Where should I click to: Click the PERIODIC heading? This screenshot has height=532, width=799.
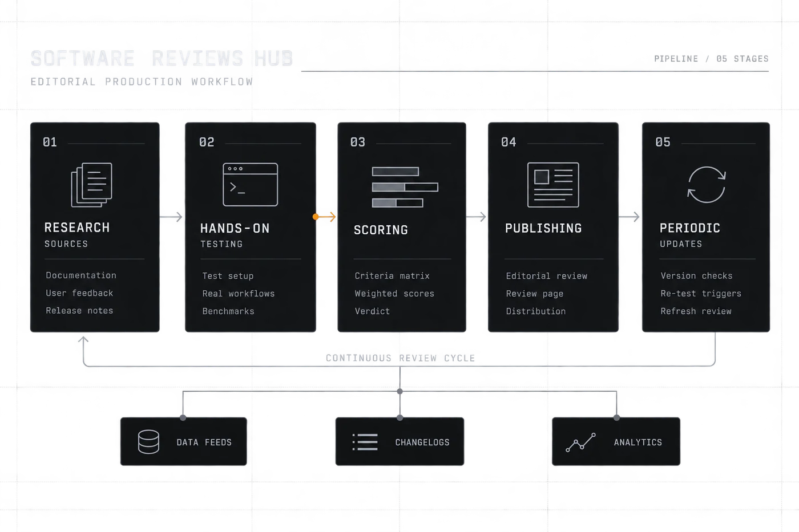tap(690, 228)
